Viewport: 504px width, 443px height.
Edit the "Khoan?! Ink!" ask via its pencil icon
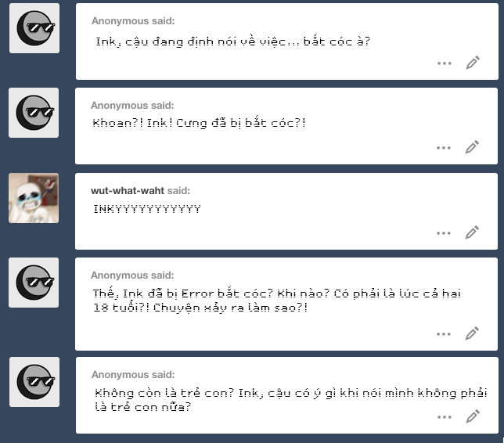(472, 147)
